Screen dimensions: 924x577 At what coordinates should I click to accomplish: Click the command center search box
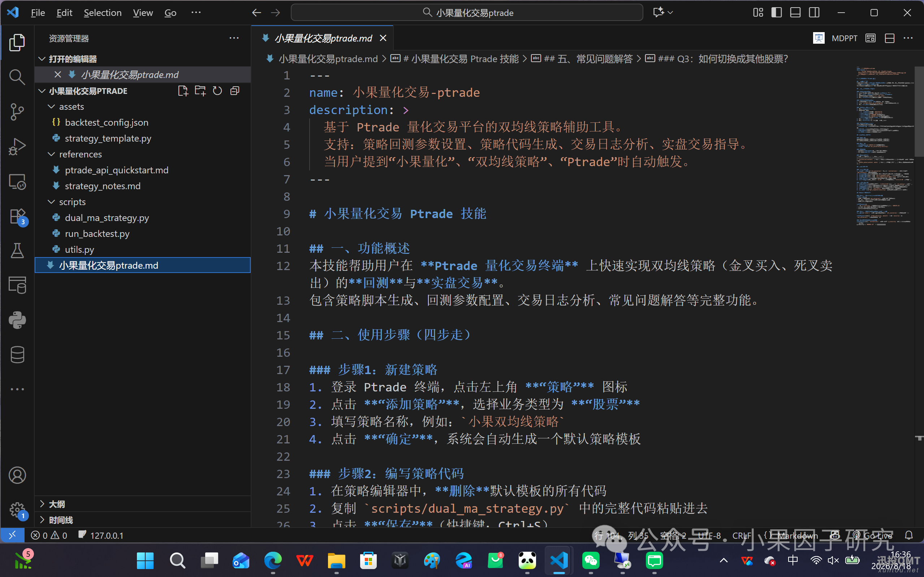467,13
